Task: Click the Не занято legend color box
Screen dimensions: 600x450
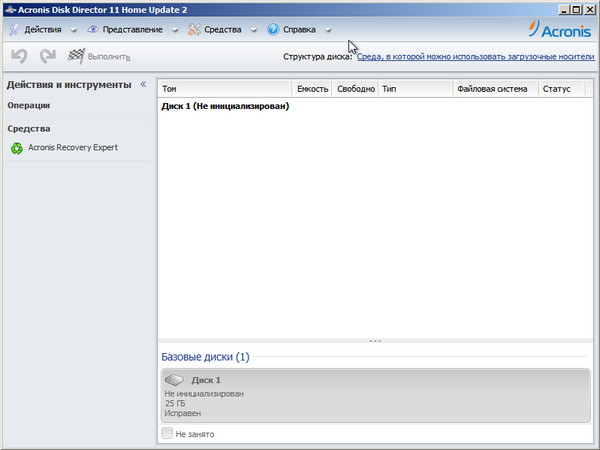Action: pos(167,434)
